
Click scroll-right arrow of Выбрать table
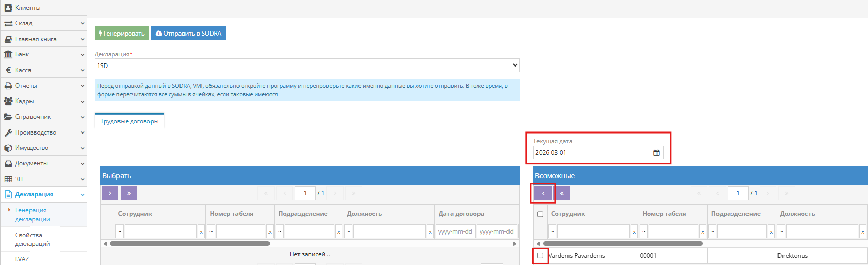(515, 244)
